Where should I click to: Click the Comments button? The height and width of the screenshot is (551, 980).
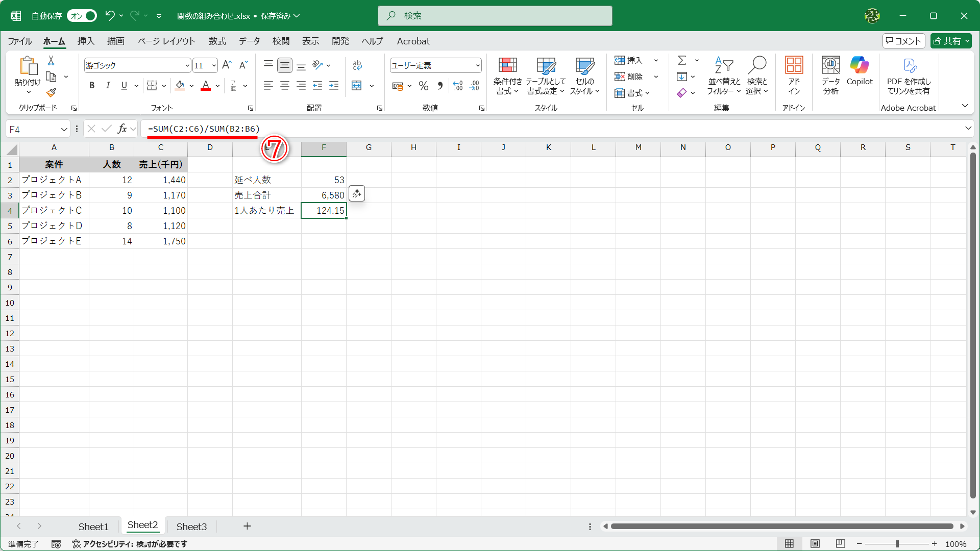[903, 41]
